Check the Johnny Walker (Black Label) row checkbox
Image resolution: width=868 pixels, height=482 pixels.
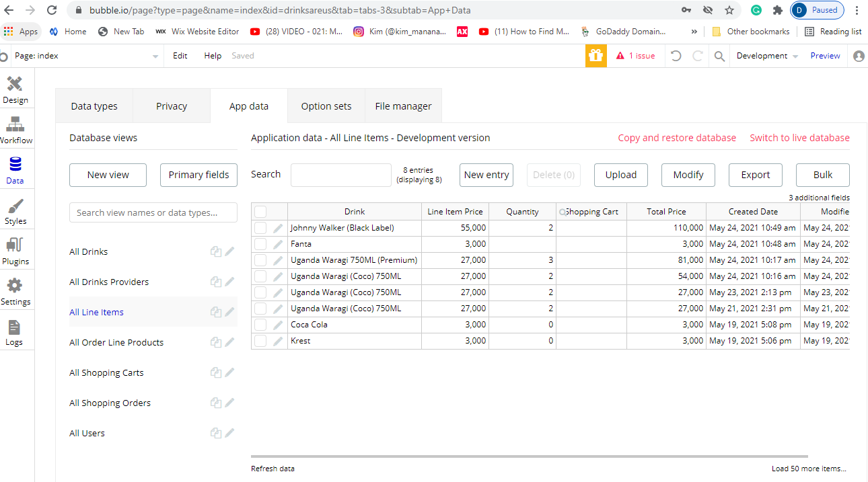coord(260,228)
